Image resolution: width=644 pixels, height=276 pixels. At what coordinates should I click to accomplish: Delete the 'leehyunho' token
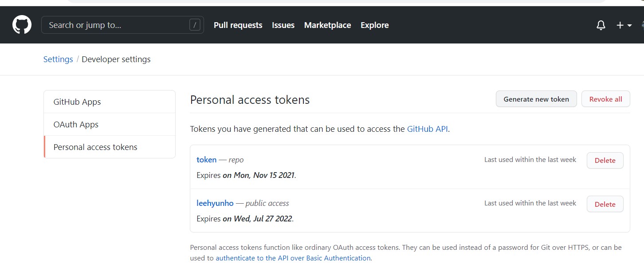click(605, 204)
